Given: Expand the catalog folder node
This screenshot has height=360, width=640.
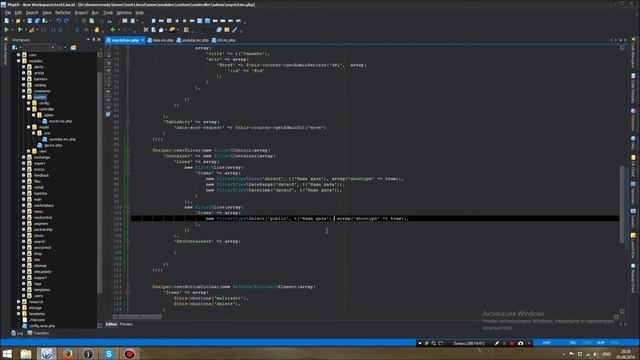Looking at the screenshot, I should [24, 85].
